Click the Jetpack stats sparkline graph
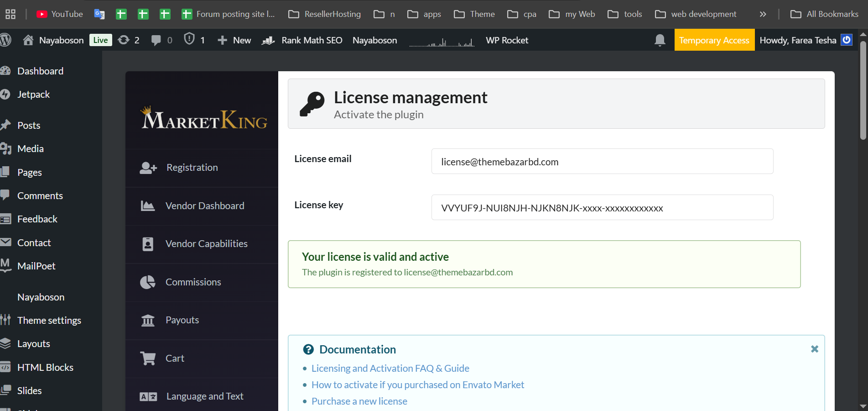The width and height of the screenshot is (868, 411). click(442, 43)
